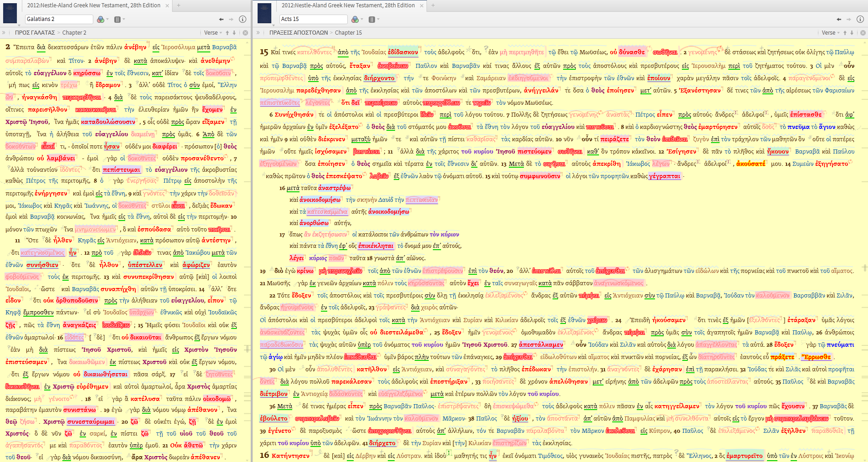The height and width of the screenshot is (462, 868).
Task: Go back in Galatians panel history
Action: [221, 19]
